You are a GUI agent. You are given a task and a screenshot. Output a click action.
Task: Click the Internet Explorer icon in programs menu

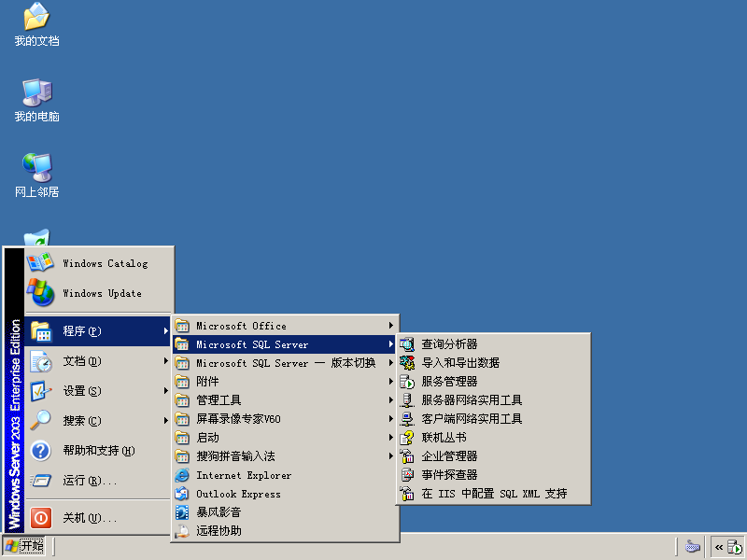pos(182,475)
